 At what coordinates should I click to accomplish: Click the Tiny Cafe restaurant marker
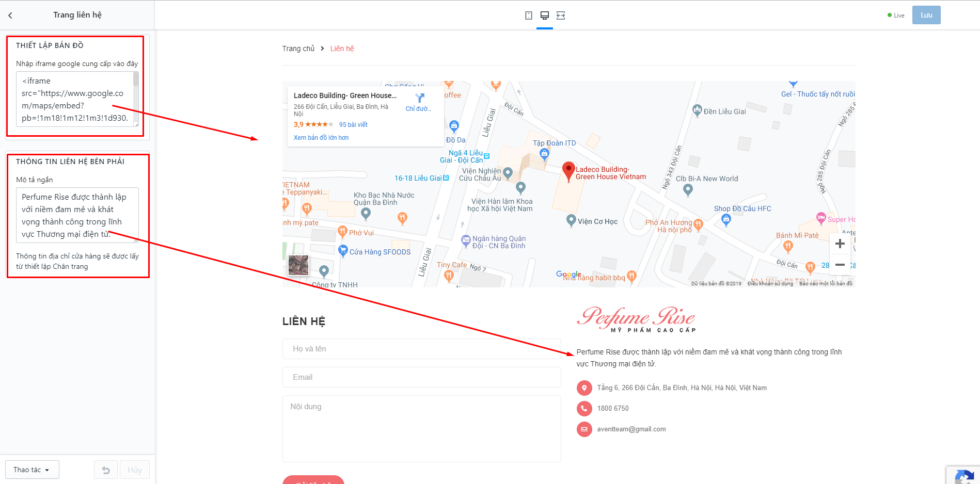tap(449, 276)
